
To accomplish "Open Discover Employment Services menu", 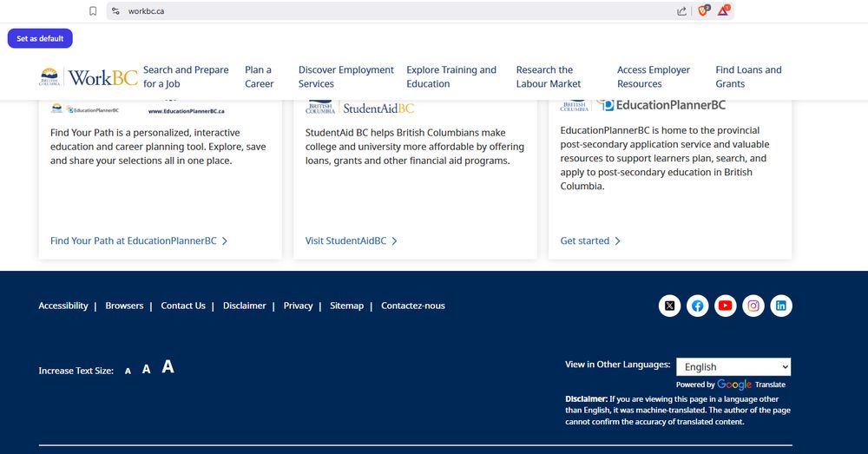I will (x=346, y=77).
